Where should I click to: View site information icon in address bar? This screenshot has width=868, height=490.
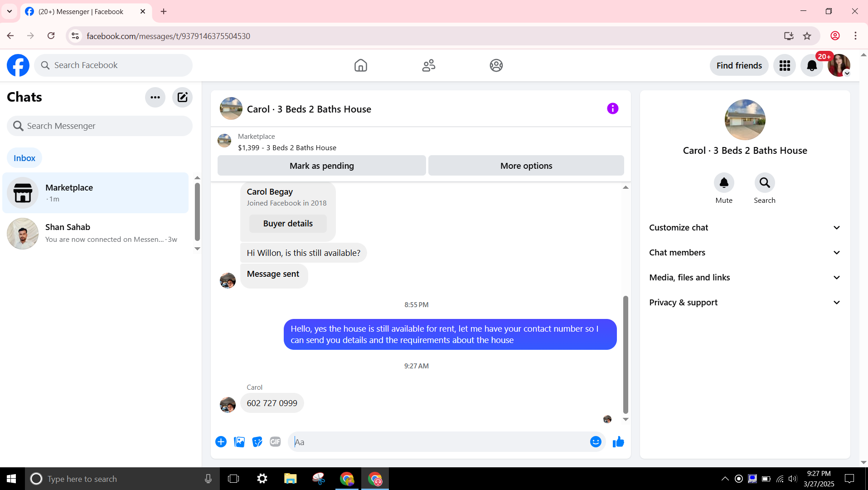coord(75,36)
